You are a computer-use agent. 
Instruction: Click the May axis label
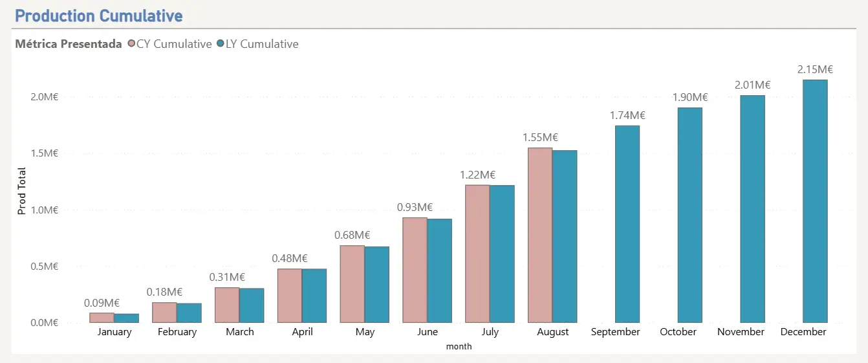tap(365, 332)
